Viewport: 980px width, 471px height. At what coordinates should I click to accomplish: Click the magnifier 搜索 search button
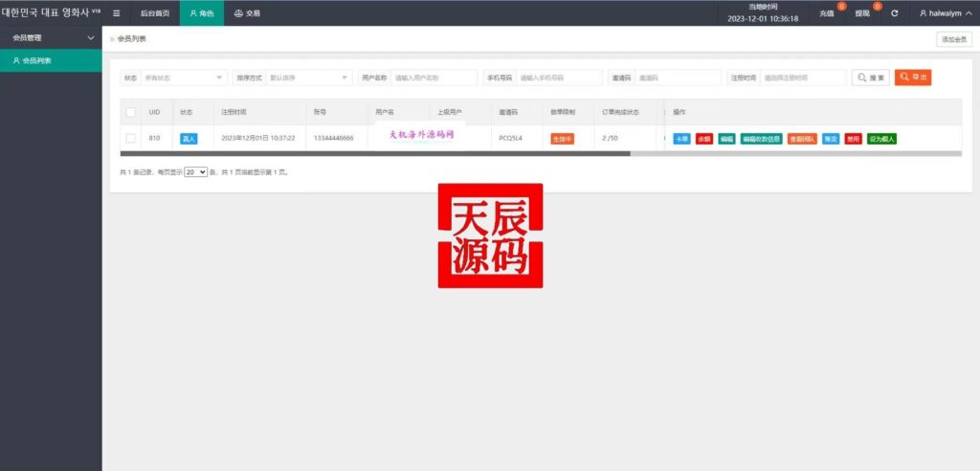[871, 78]
